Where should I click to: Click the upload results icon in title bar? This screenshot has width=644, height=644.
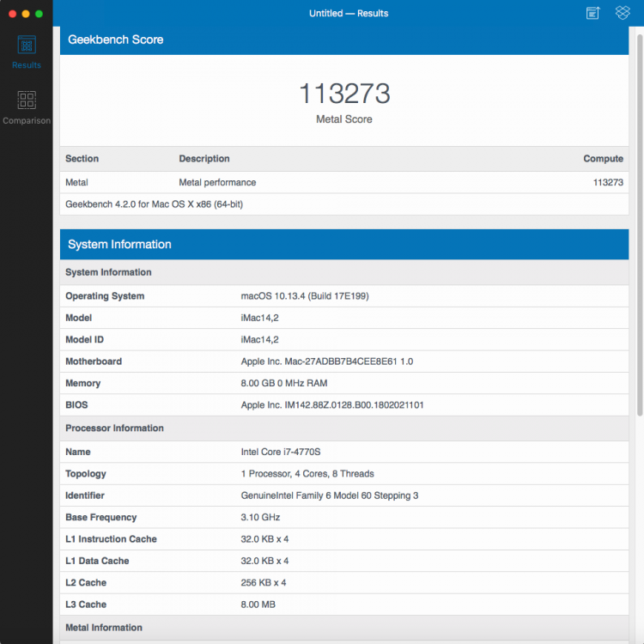tap(592, 13)
